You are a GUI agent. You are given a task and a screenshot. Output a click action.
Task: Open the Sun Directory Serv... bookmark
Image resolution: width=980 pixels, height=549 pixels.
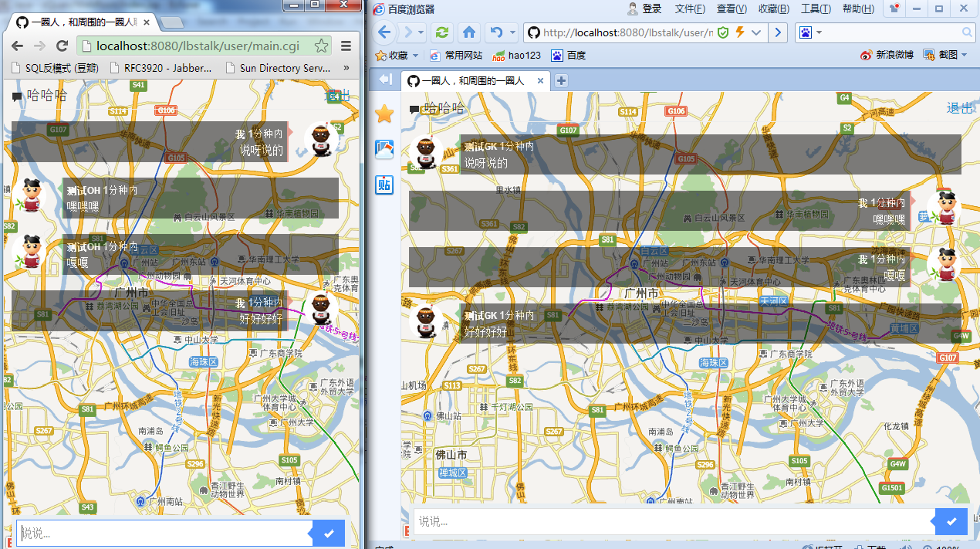[x=278, y=68]
